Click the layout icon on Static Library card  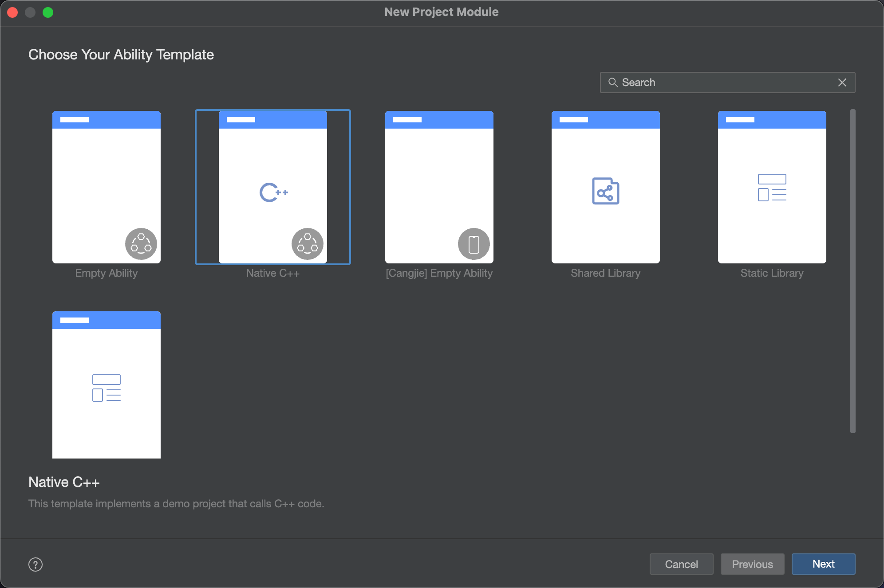[772, 188]
